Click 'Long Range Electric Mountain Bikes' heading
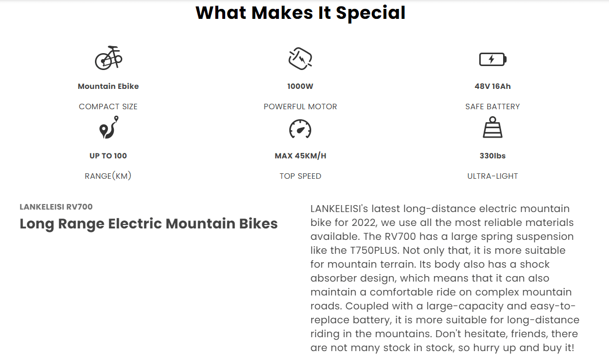This screenshot has width=609, height=364. pyautogui.click(x=149, y=224)
